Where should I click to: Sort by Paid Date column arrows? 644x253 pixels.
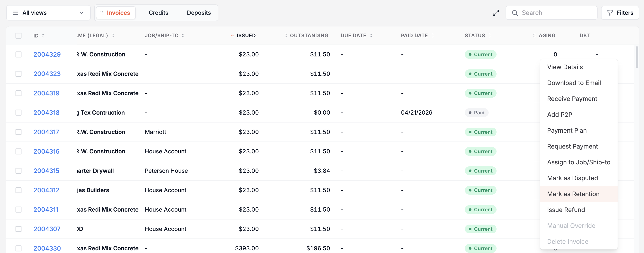coord(432,35)
